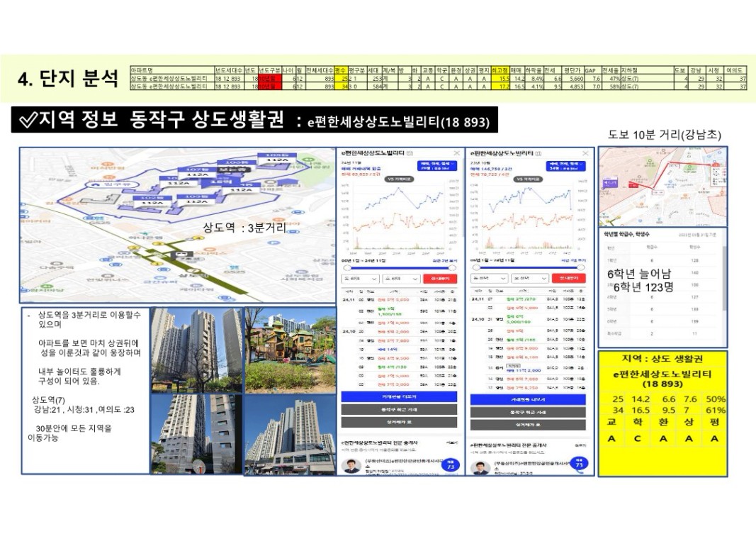
Task: Click the 매물 73 round badge in left panel
Action: (x=451, y=465)
